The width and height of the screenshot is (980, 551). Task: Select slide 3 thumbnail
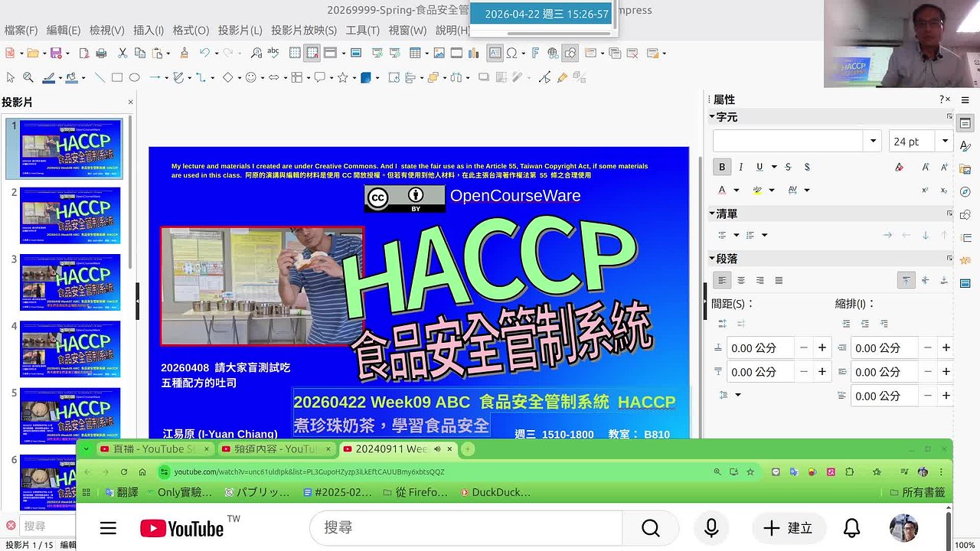tap(70, 282)
